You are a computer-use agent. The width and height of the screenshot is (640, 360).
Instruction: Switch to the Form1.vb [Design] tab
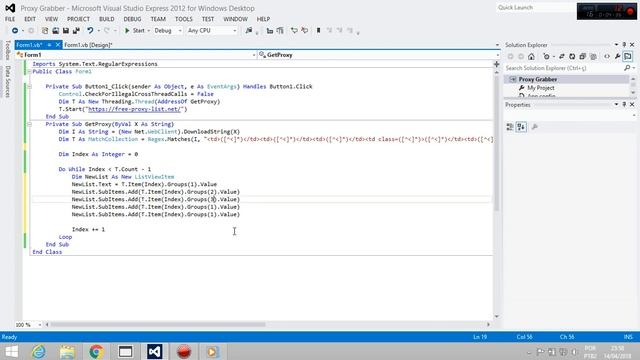88,45
